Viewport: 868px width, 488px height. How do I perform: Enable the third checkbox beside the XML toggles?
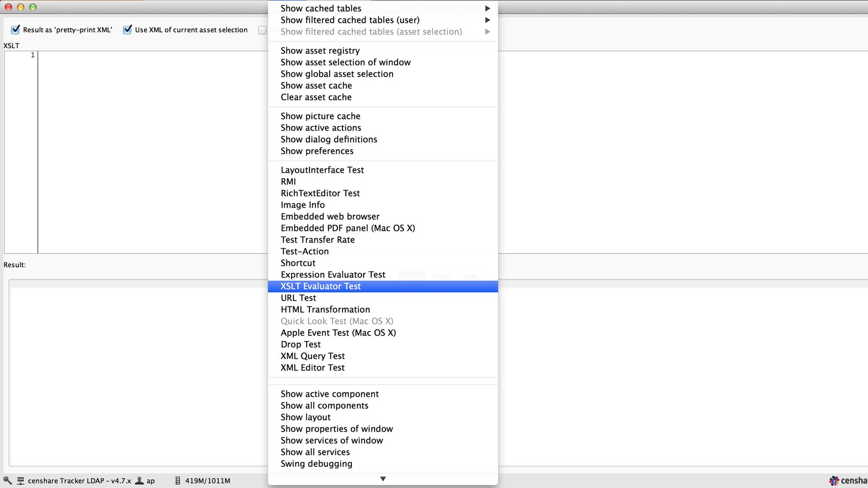click(x=263, y=30)
